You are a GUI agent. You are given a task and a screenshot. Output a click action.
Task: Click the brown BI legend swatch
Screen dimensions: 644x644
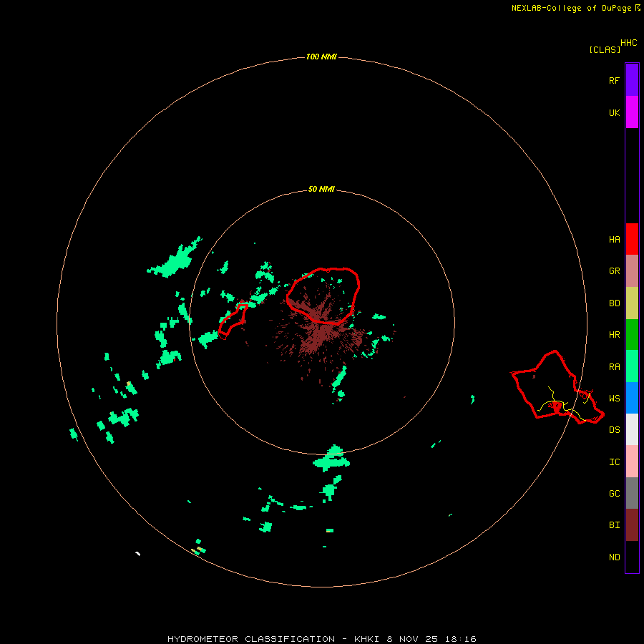(632, 525)
